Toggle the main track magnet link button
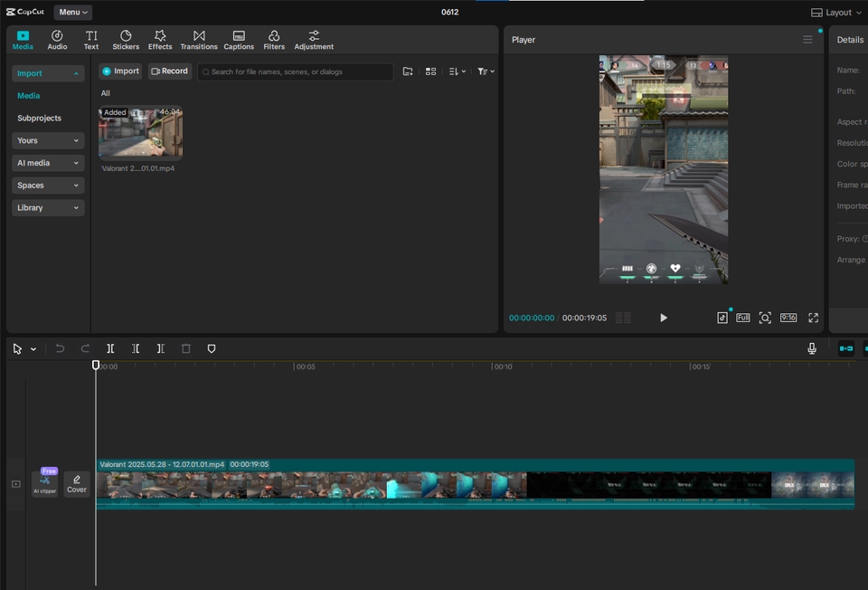This screenshot has height=590, width=868. click(846, 348)
